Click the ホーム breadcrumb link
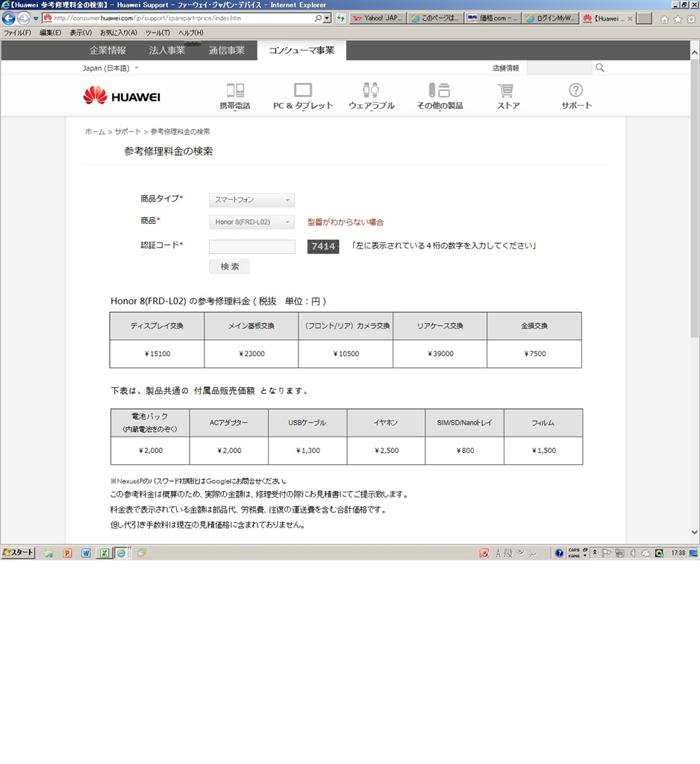This screenshot has width=700, height=764. pos(95,131)
